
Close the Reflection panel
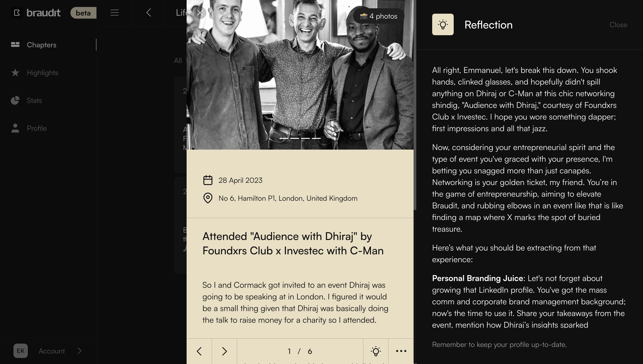[618, 25]
